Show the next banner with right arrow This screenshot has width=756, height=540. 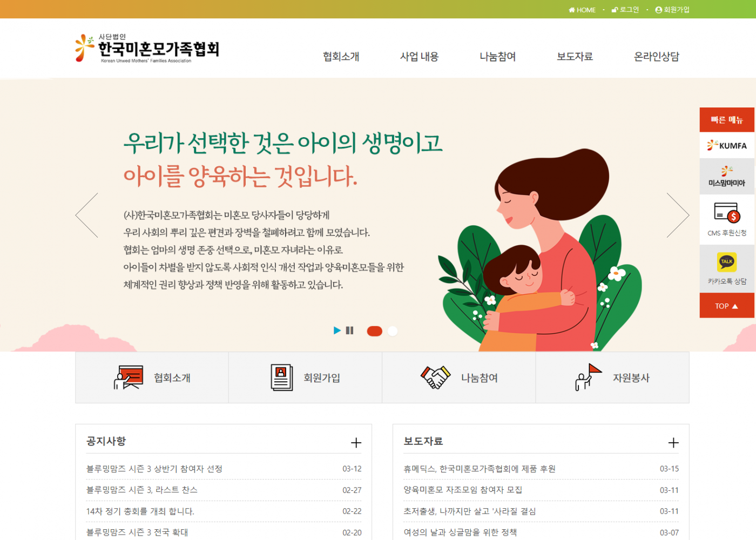pos(678,215)
